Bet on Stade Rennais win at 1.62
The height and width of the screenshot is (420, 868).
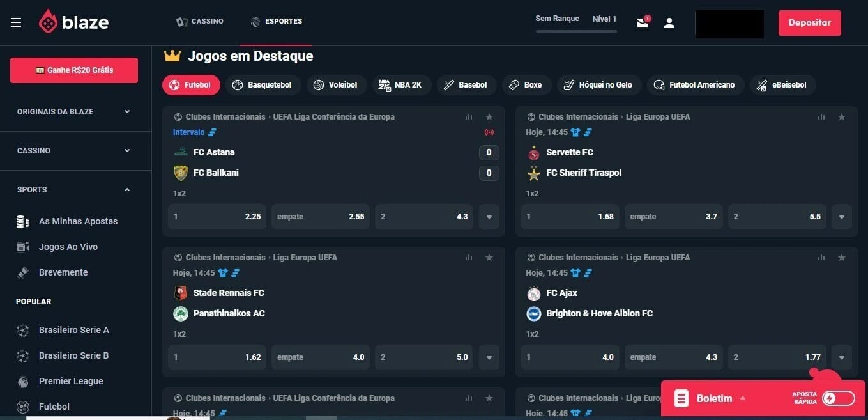pos(217,357)
